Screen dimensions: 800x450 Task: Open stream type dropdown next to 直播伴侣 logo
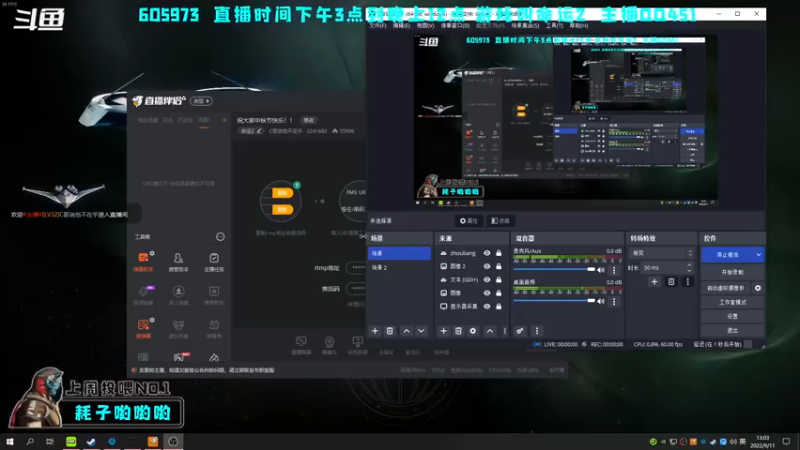coord(201,101)
